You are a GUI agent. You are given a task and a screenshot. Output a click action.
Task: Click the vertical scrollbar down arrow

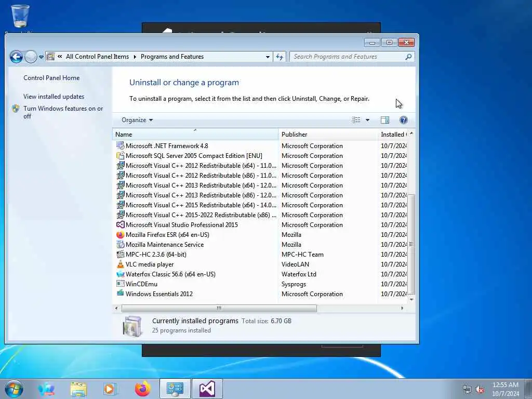click(x=411, y=299)
